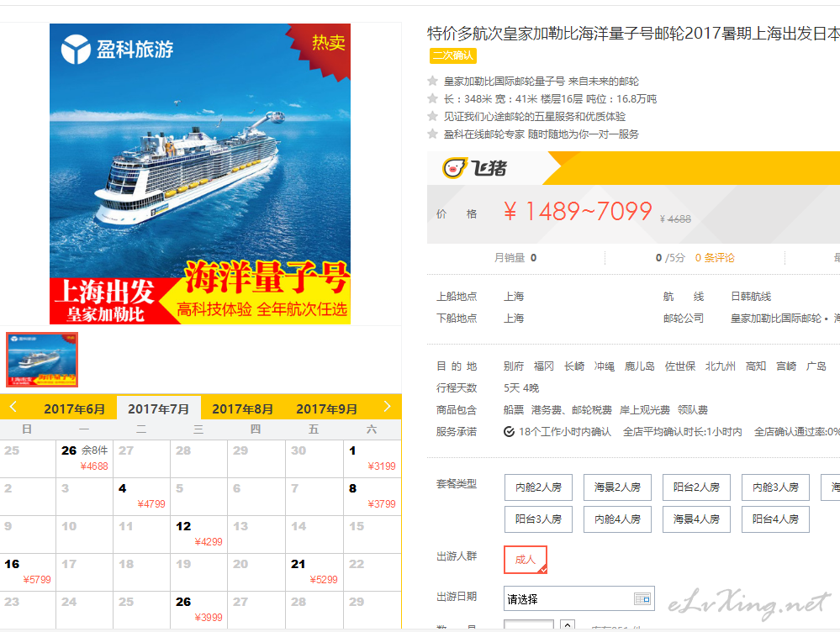Click the next month arrow in calendar
Screen dimensions: 840x632
pyautogui.click(x=387, y=407)
